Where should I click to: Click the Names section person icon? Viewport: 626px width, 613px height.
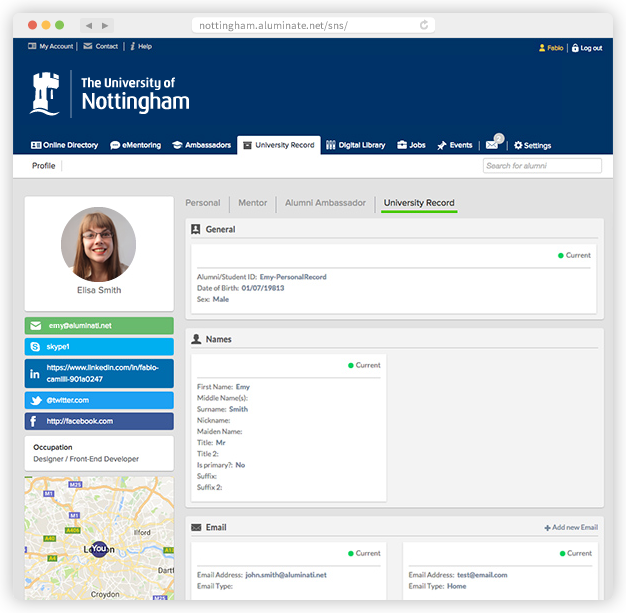click(x=196, y=339)
